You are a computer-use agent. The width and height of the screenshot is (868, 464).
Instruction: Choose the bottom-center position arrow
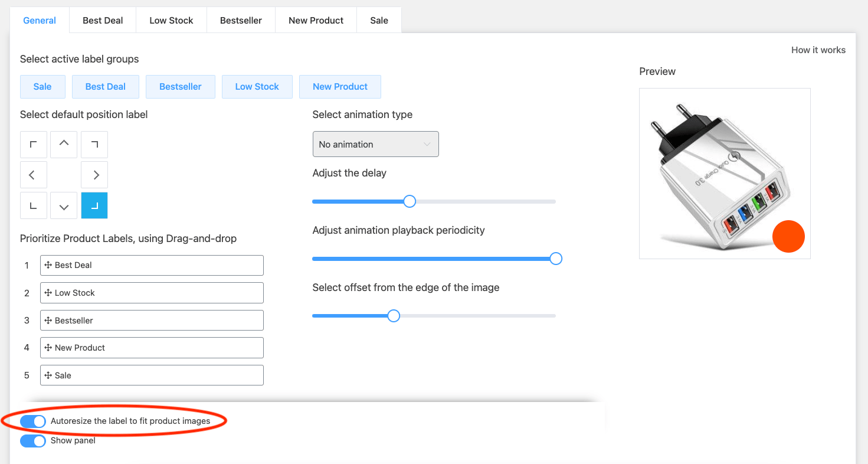[63, 205]
